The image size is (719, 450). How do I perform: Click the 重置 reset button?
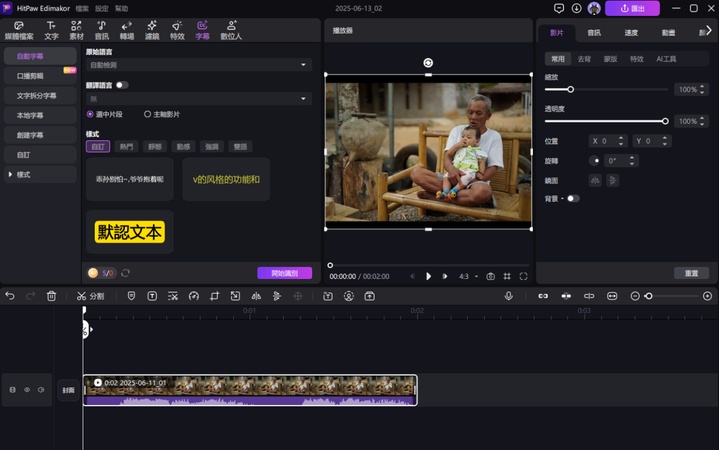tap(691, 273)
